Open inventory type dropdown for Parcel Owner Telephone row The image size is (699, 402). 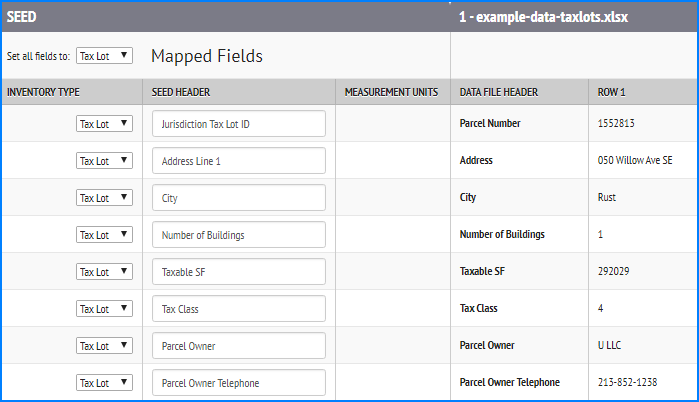tap(104, 382)
